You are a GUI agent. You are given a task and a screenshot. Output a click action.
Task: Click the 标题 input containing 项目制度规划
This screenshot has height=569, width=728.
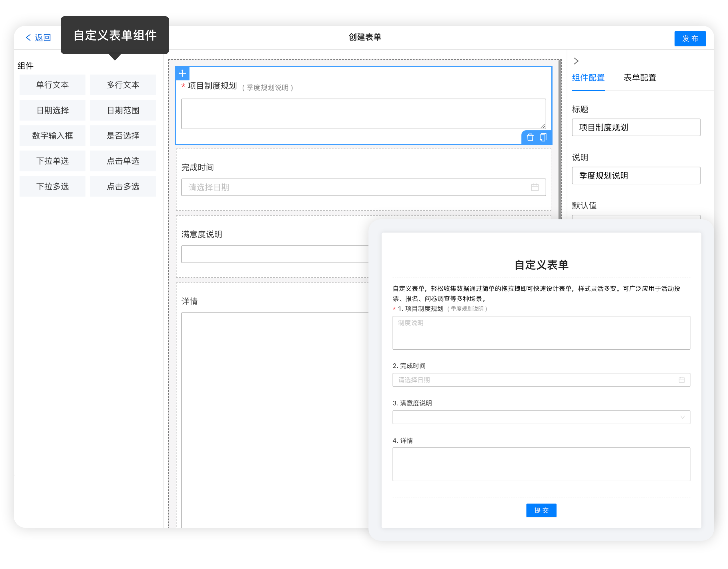click(x=636, y=127)
